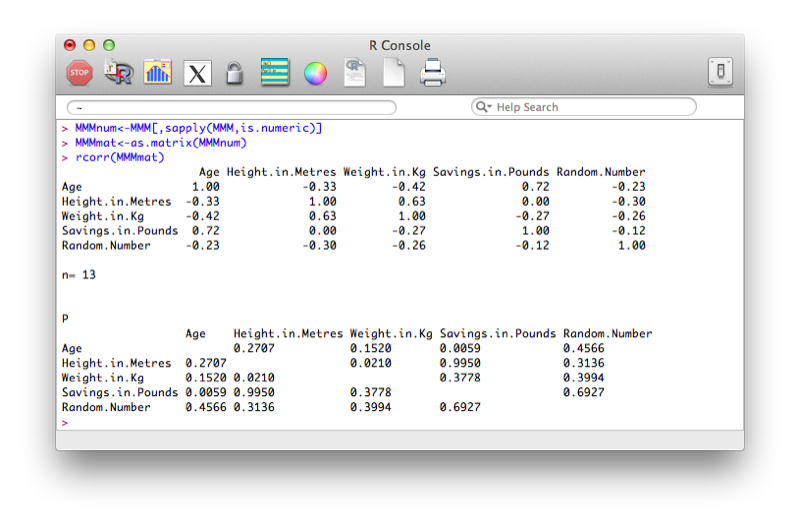Click the empty console prompt at bottom

[65, 422]
